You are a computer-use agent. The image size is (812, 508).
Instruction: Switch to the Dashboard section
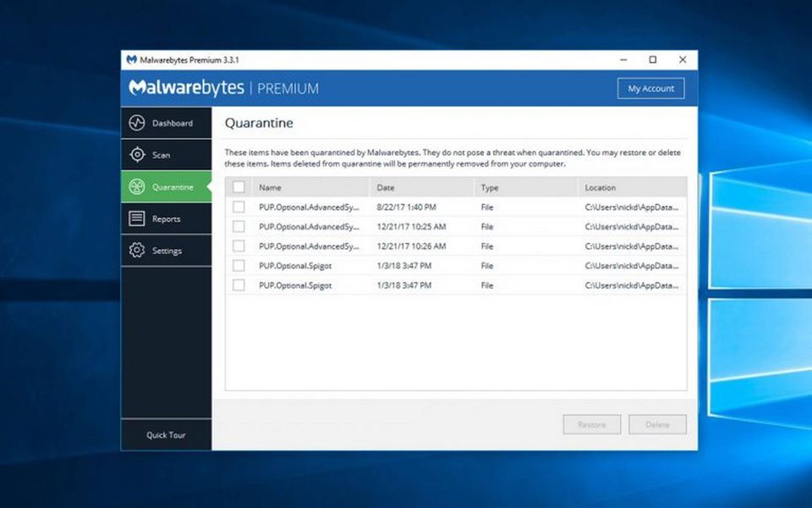(172, 124)
